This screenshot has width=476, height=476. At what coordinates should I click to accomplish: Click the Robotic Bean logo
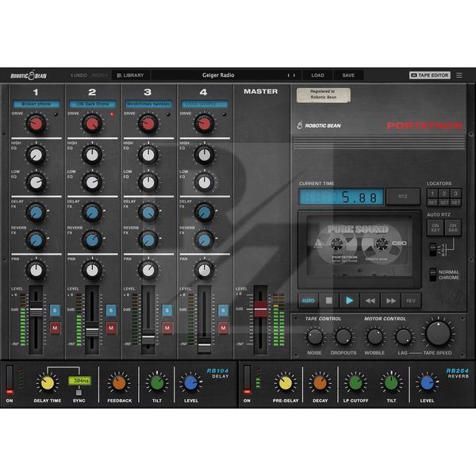(29, 75)
